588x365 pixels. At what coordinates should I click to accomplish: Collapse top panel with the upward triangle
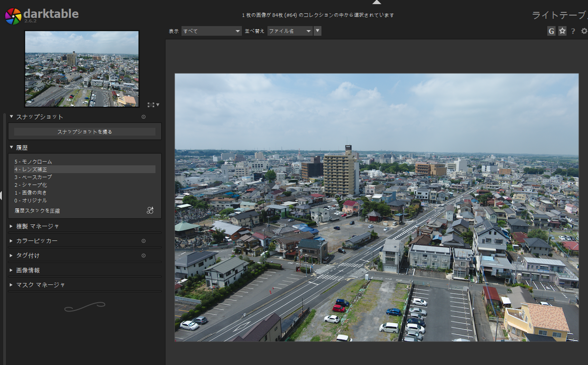click(376, 2)
